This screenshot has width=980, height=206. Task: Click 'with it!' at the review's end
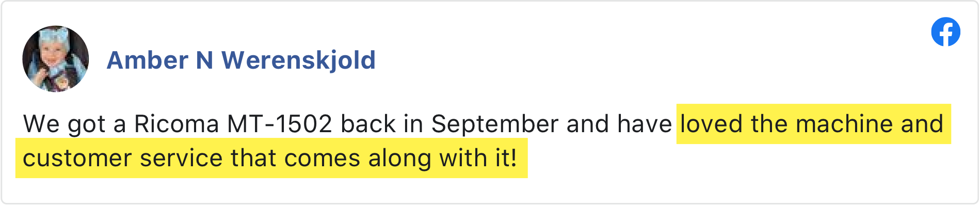(x=478, y=158)
